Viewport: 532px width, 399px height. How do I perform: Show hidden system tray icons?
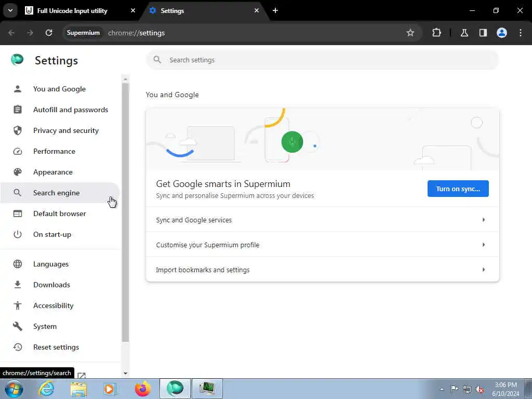coord(442,389)
